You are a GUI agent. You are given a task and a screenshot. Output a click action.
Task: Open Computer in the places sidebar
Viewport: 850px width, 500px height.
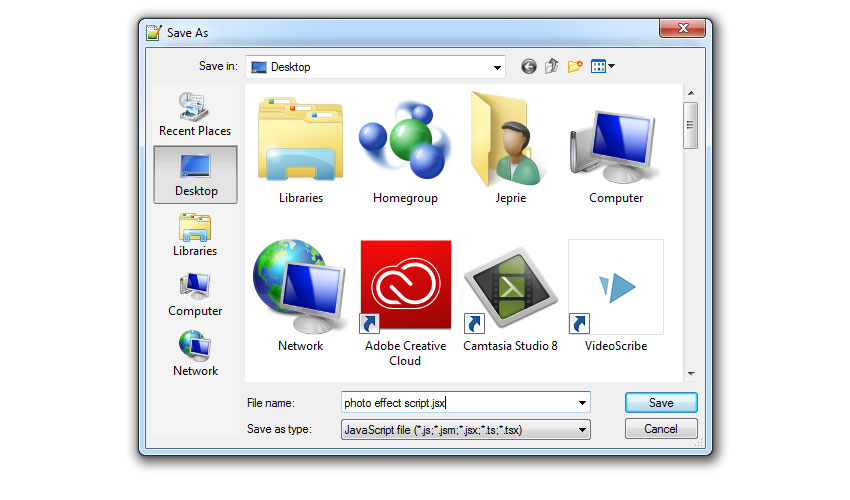[x=195, y=294]
